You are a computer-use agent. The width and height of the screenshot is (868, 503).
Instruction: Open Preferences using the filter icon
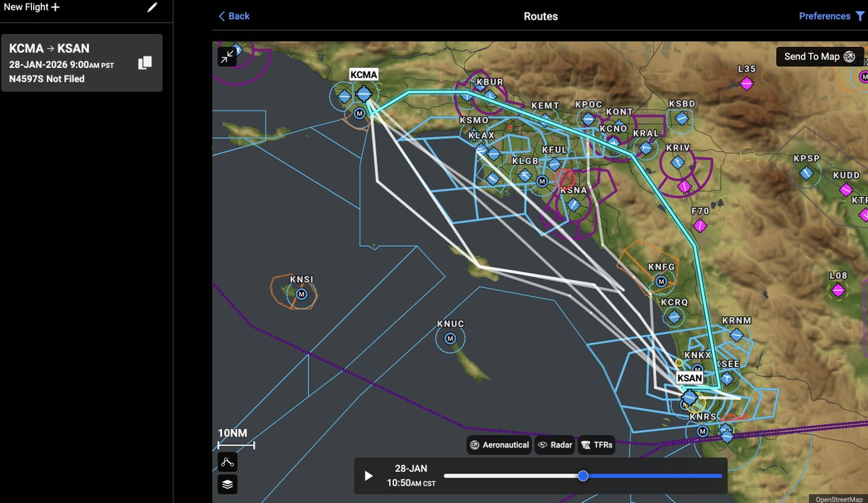pos(860,15)
